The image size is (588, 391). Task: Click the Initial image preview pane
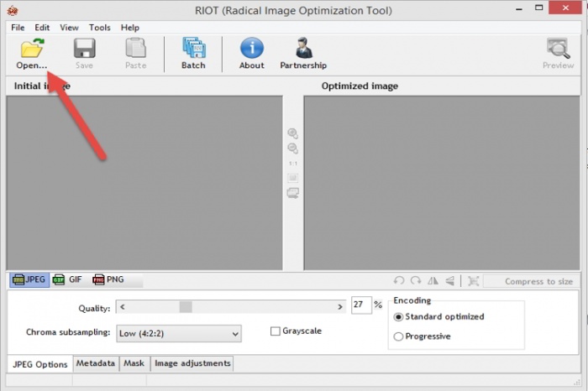tap(144, 183)
